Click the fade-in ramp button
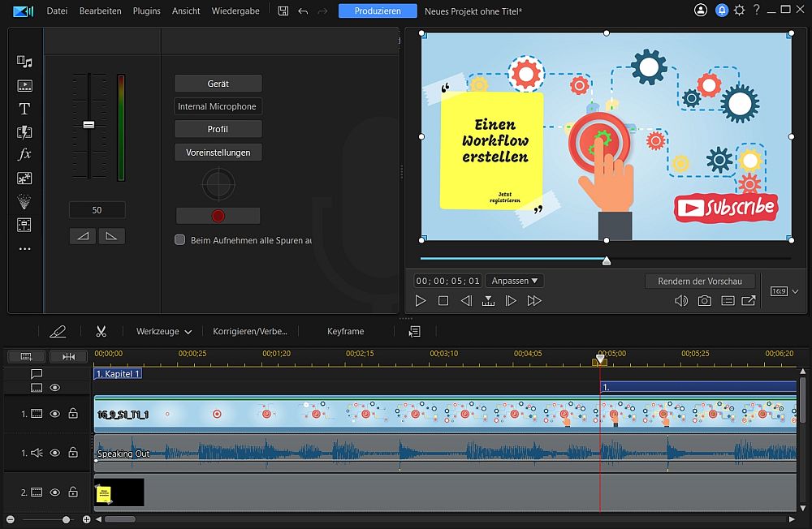The image size is (812, 529). [83, 236]
